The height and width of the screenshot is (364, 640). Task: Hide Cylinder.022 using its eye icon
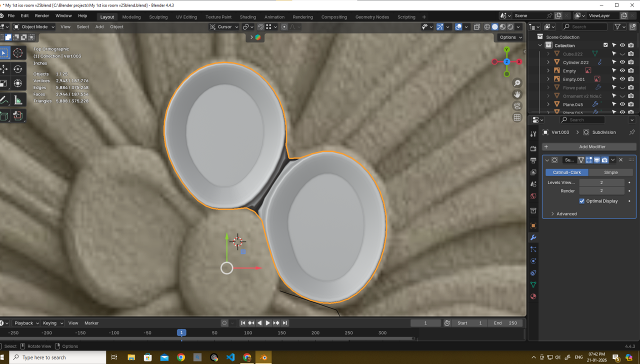click(622, 62)
